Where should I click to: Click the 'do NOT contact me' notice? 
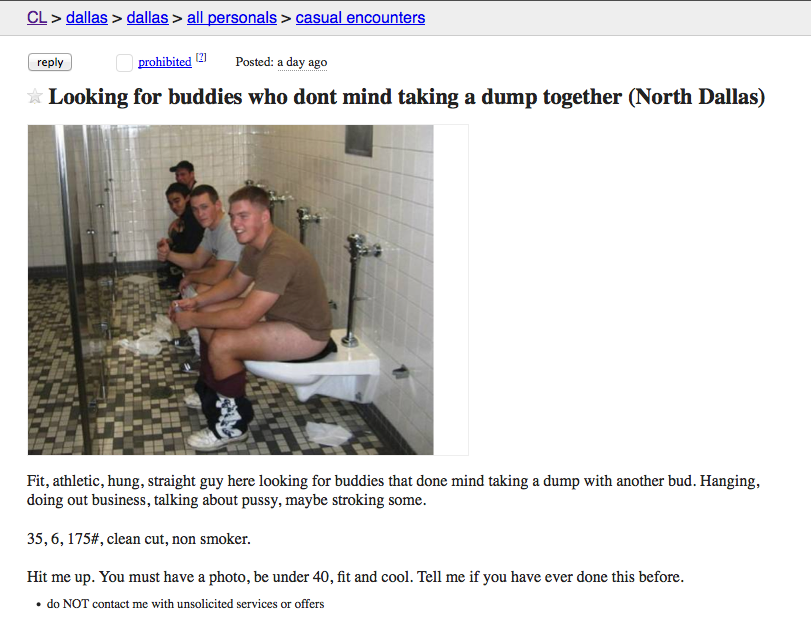click(x=185, y=604)
